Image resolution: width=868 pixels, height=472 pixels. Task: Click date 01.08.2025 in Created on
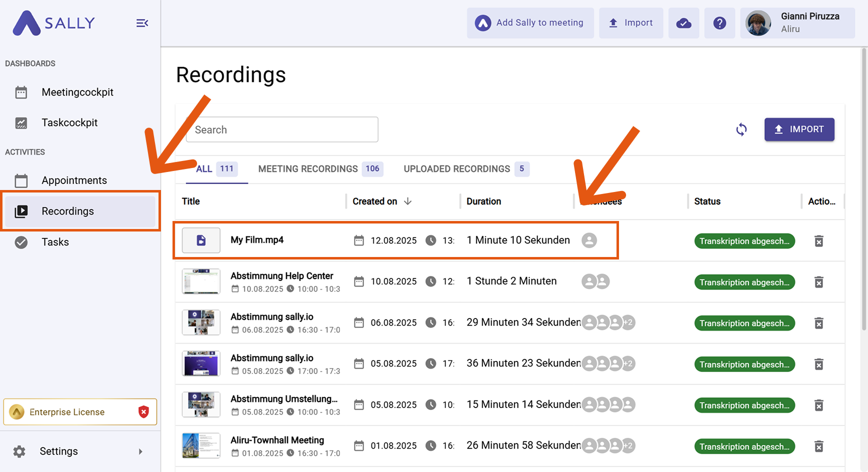pos(393,446)
